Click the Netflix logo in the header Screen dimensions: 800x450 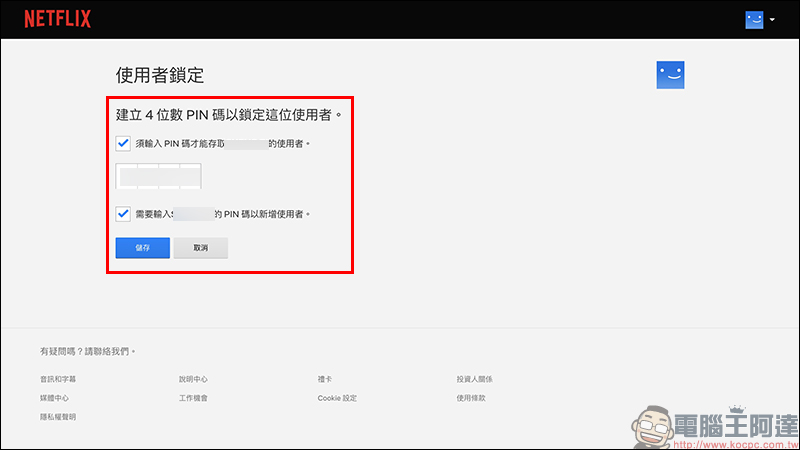tap(58, 19)
